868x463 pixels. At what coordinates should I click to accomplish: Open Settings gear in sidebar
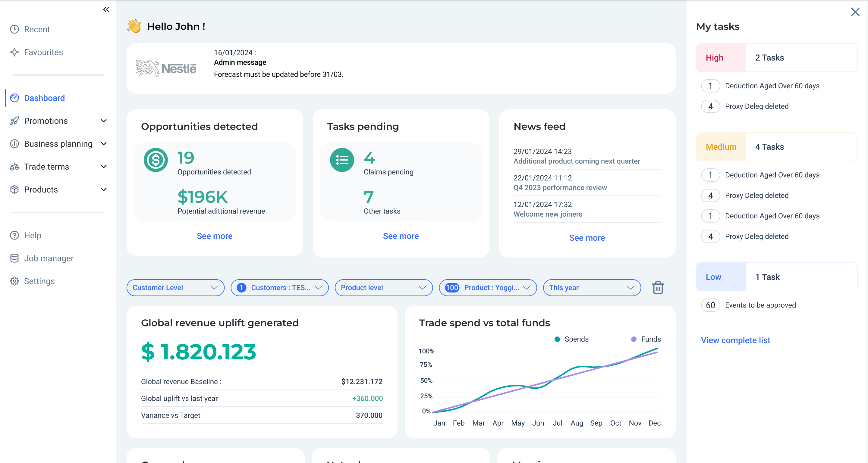point(14,281)
